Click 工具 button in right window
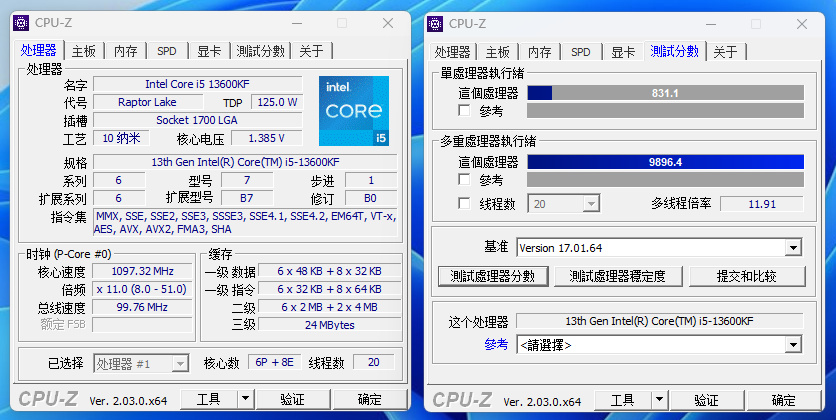The width and height of the screenshot is (836, 420). (622, 400)
